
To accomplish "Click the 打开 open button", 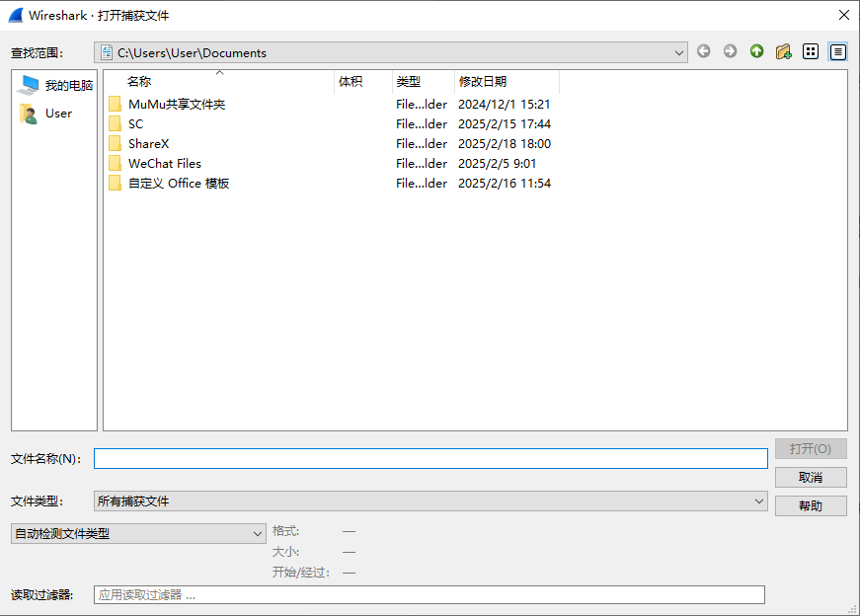I will 811,448.
